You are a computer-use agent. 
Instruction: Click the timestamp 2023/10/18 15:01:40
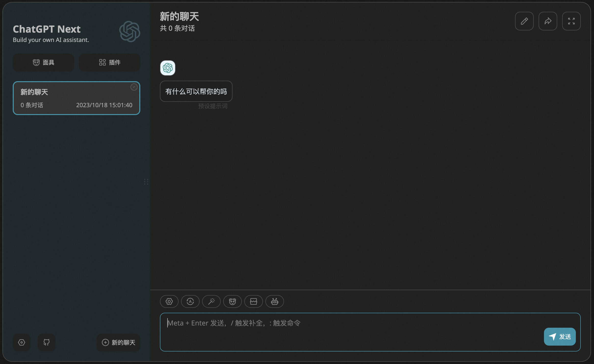104,105
